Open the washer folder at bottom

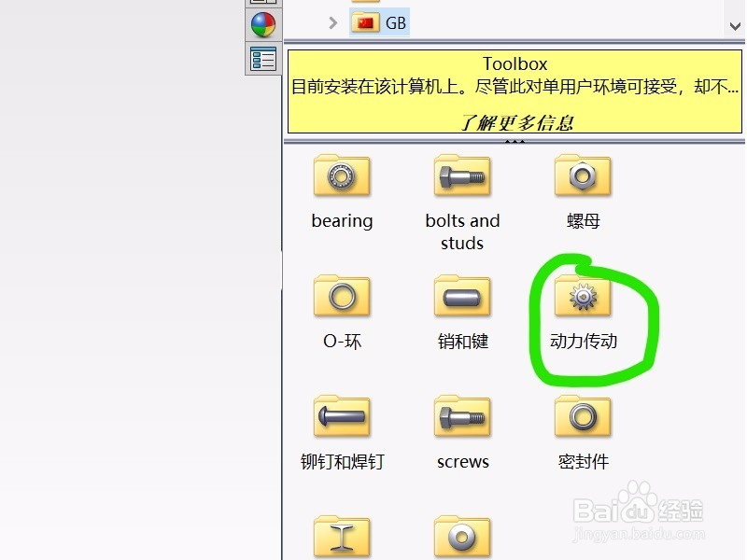click(x=462, y=537)
